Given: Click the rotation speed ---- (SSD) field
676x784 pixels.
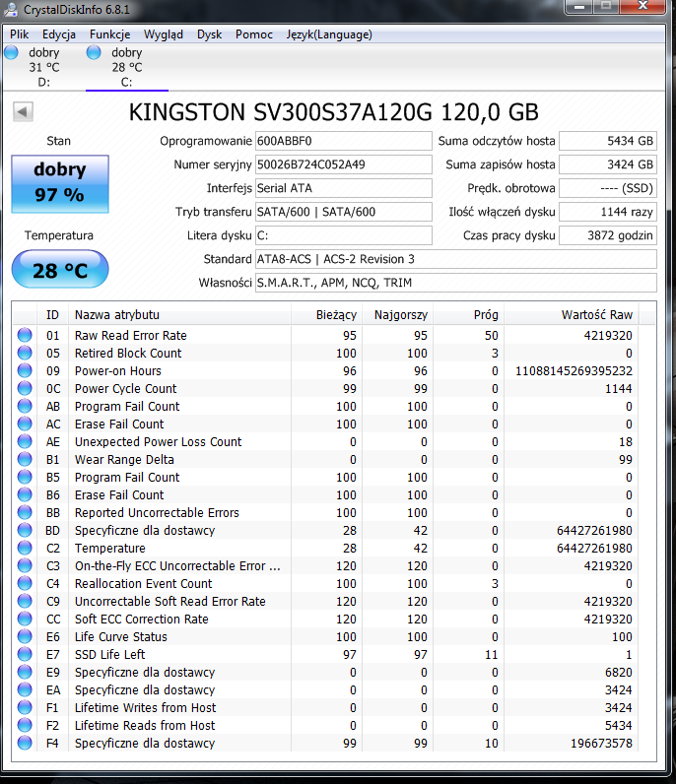Looking at the screenshot, I should (607, 188).
